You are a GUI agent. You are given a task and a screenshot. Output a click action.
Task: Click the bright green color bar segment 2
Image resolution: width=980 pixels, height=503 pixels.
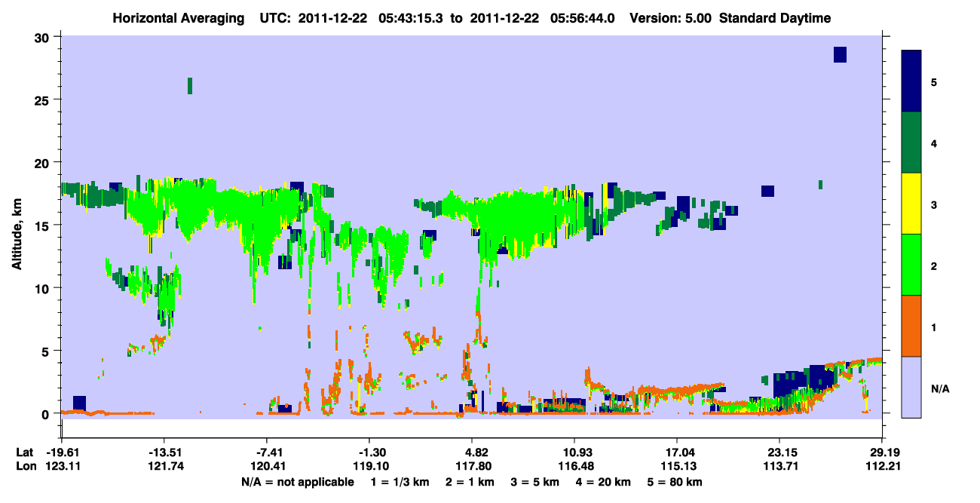click(x=911, y=265)
